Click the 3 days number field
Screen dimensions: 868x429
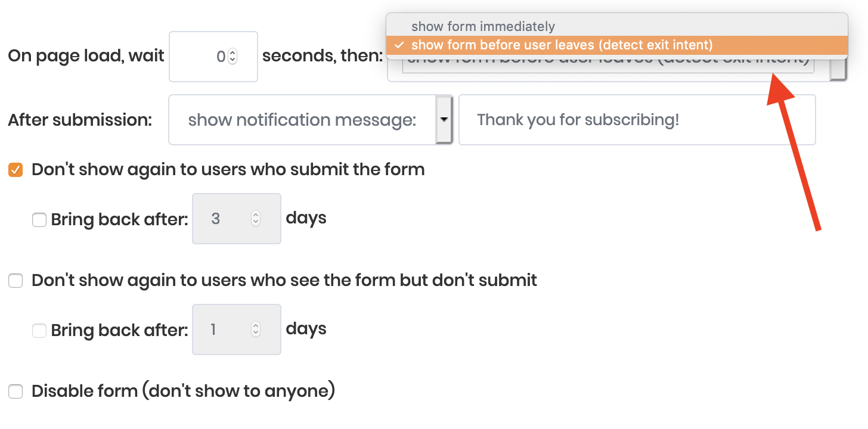click(x=224, y=219)
